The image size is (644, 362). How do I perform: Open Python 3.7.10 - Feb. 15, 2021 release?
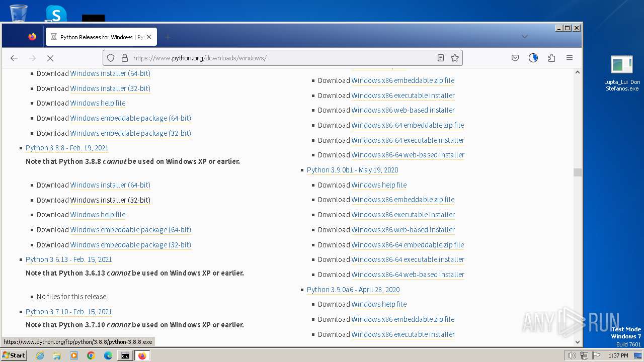pos(69,312)
